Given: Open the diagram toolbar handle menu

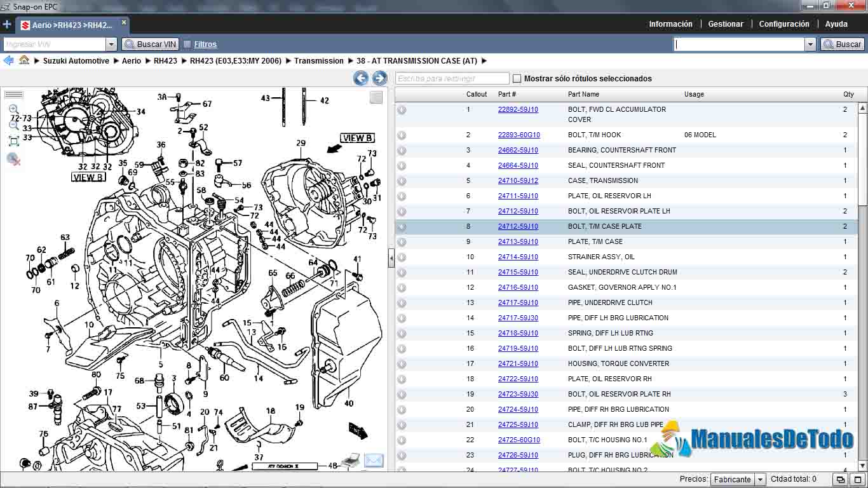Looking at the screenshot, I should (x=13, y=95).
